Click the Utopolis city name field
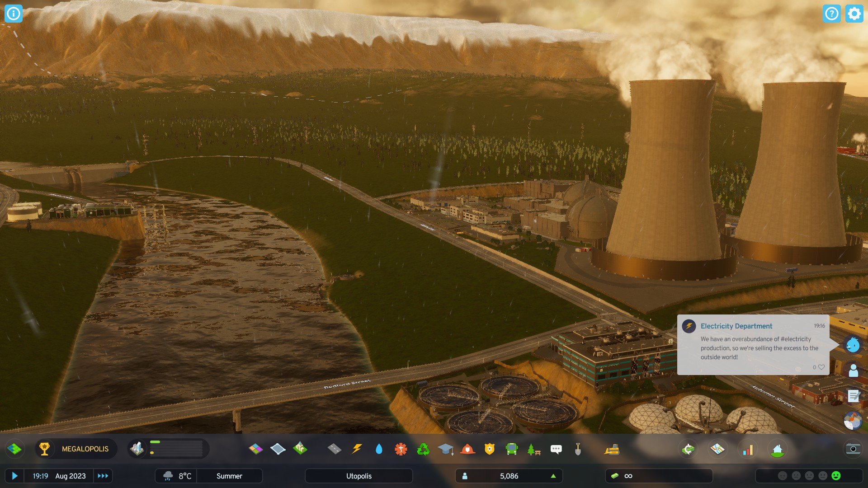The width and height of the screenshot is (868, 488). click(x=359, y=476)
